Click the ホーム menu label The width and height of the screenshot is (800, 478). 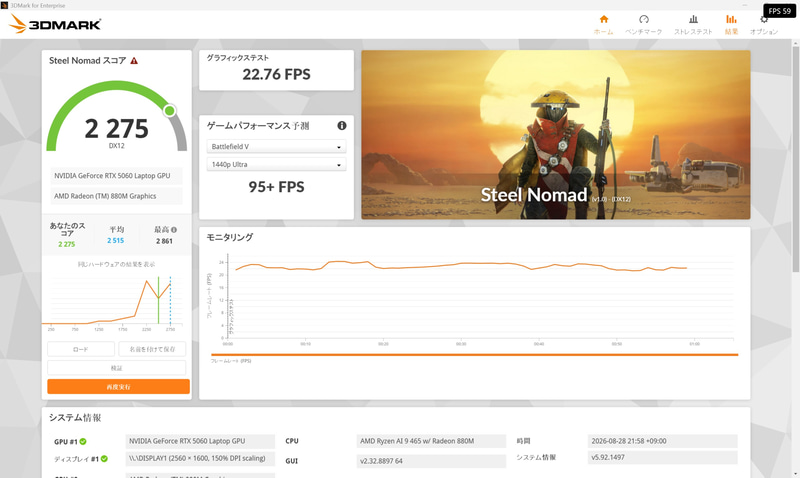click(604, 32)
